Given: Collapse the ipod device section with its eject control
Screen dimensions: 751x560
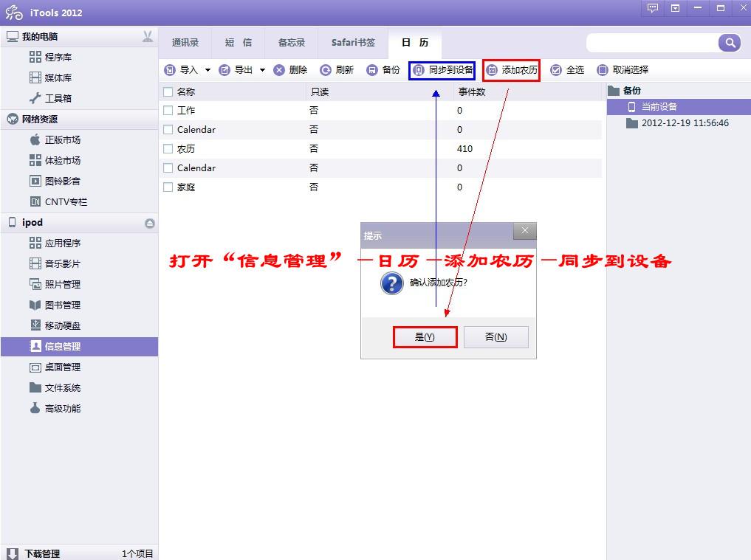Looking at the screenshot, I should click(151, 222).
